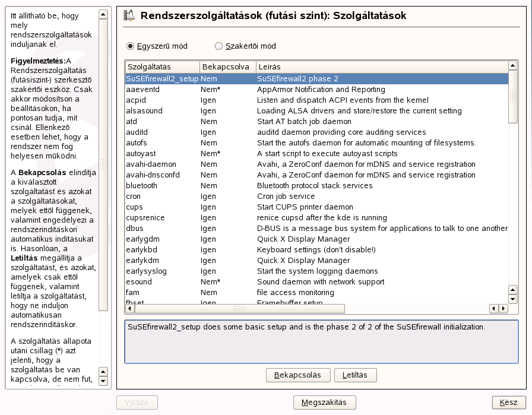Viewport: 532px width, 415px height.
Task: Select the cron service row
Action: tap(316, 197)
